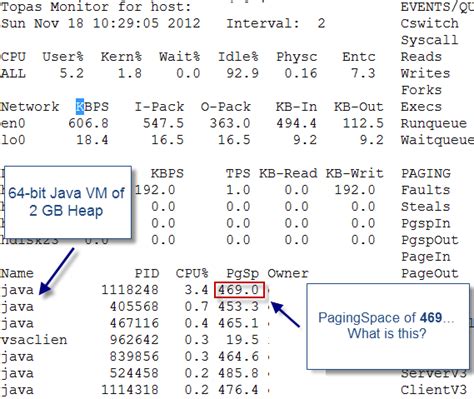Viewport: 474px width, 399px height.
Task: Select the Physc value 0.16
Action: 301,73
